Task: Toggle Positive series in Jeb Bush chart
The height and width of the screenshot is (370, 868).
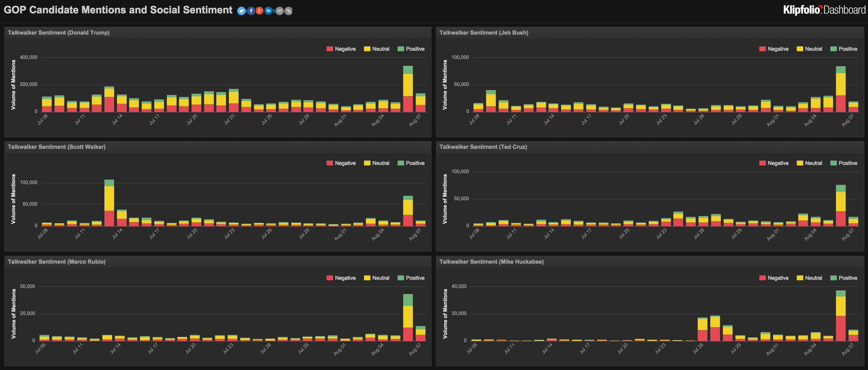Action: click(x=844, y=49)
